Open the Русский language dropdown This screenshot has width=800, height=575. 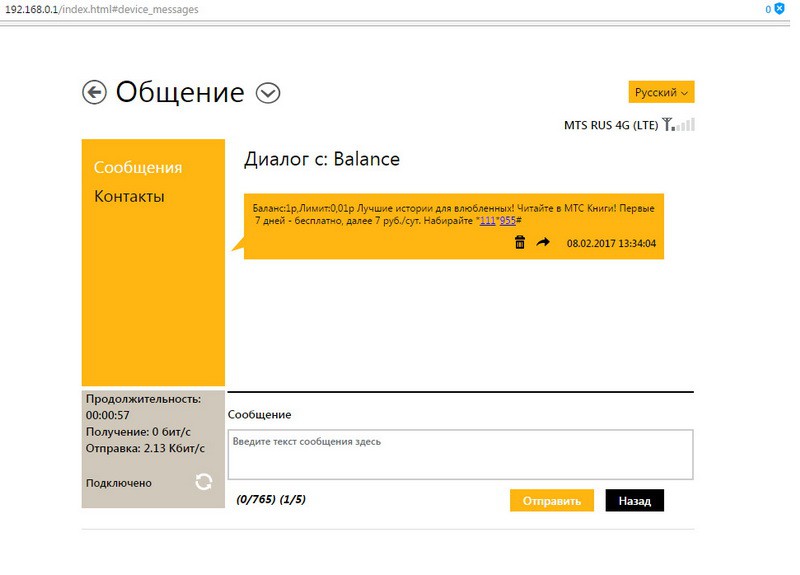pyautogui.click(x=661, y=92)
